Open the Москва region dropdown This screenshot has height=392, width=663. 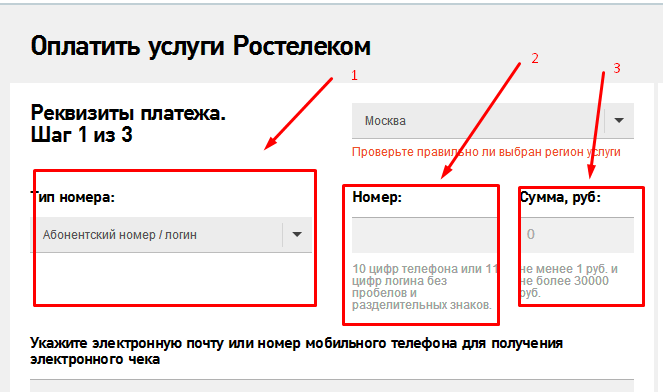[x=493, y=121]
